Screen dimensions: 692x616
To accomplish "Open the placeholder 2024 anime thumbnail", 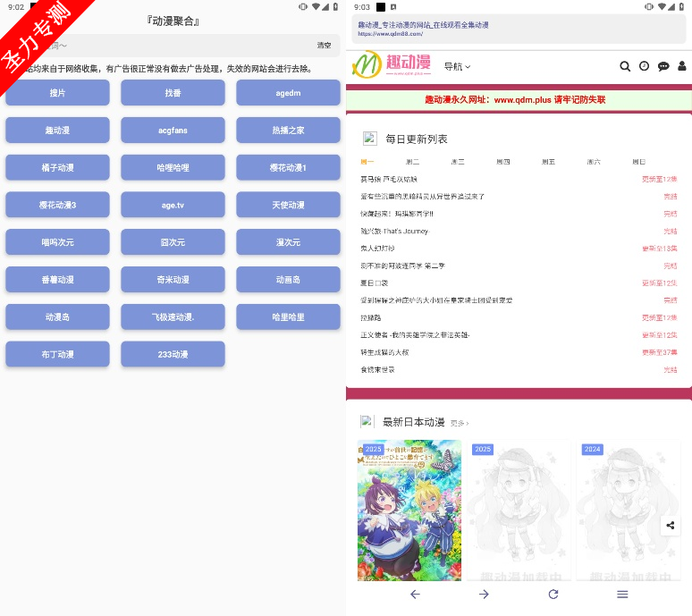I will [628, 511].
